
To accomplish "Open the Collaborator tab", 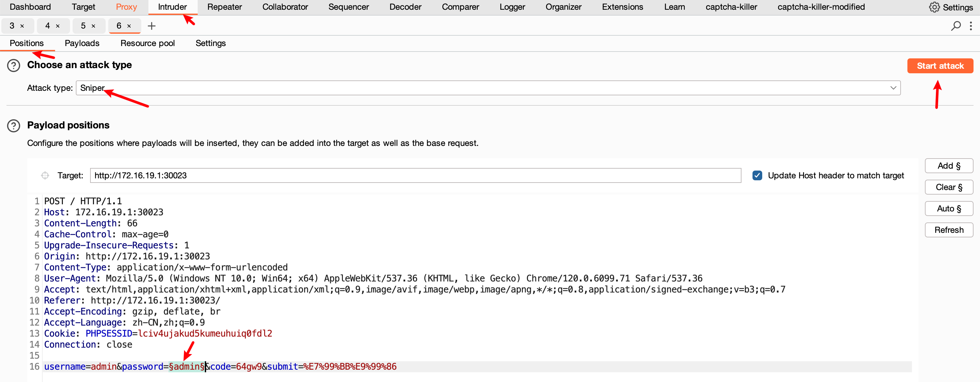I will [x=285, y=7].
